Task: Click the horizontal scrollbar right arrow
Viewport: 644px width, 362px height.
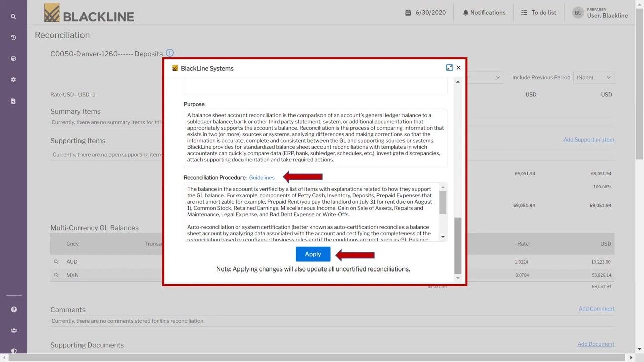Action: point(632,358)
